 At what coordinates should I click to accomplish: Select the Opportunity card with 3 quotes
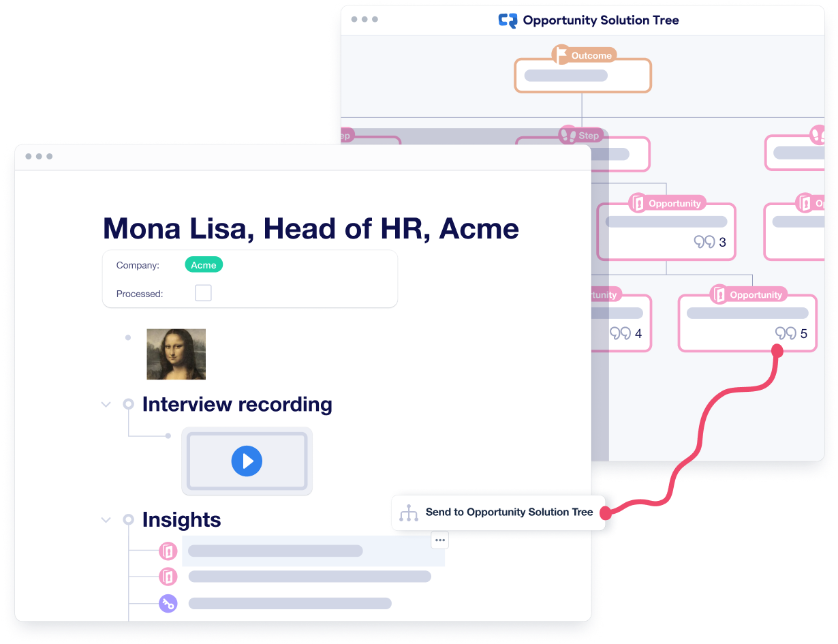pos(666,232)
